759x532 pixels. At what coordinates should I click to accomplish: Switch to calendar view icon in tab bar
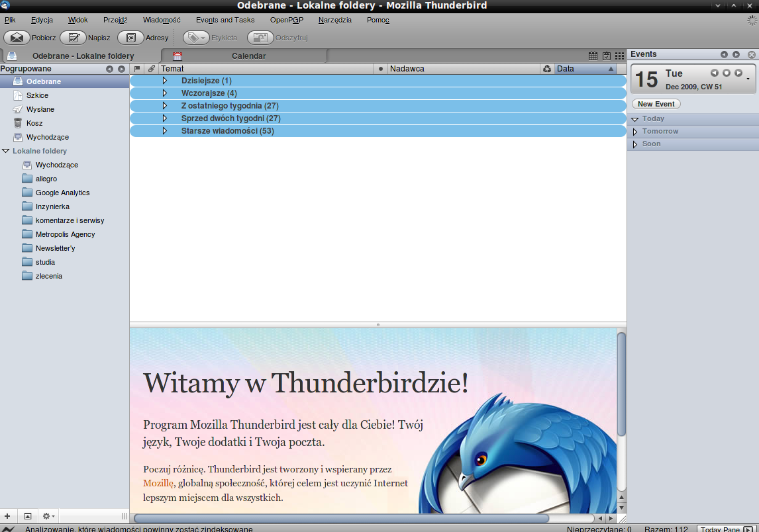pos(593,56)
